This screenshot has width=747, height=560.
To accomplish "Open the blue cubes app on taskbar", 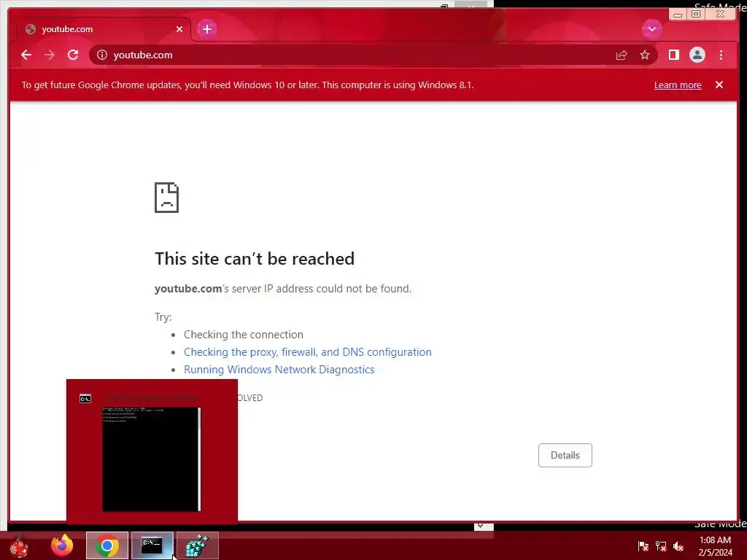I will pos(197,545).
